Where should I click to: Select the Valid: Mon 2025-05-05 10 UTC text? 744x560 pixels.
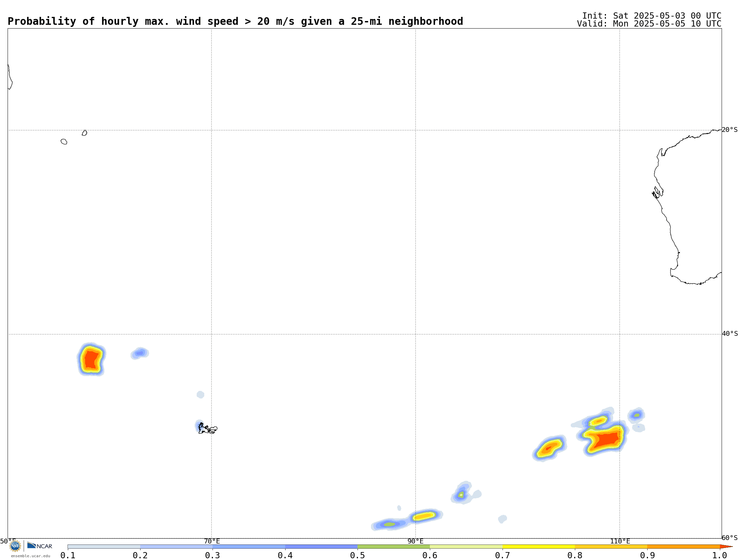click(x=649, y=24)
